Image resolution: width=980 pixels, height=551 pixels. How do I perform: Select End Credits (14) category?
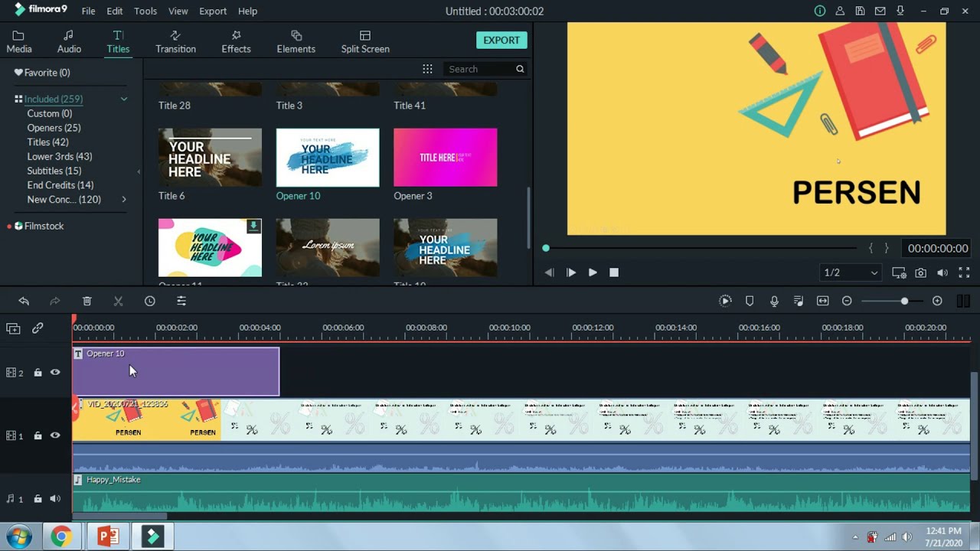(x=60, y=185)
